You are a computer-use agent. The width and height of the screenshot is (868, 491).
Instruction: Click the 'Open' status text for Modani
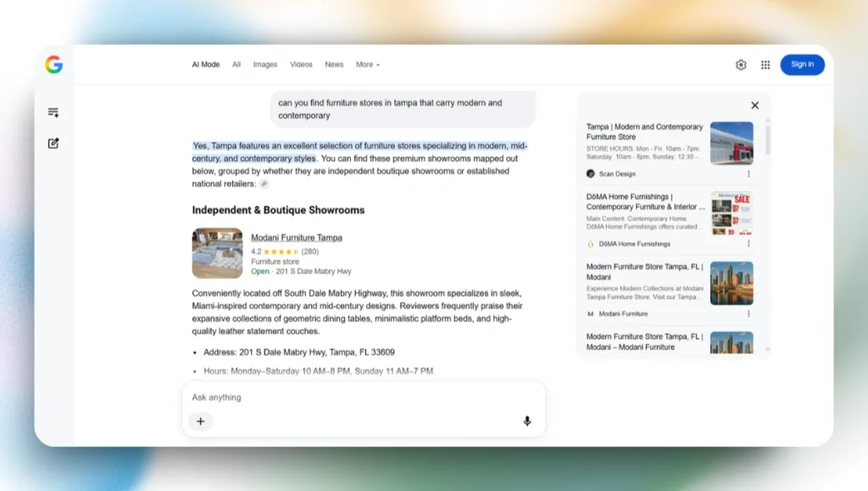tap(260, 271)
